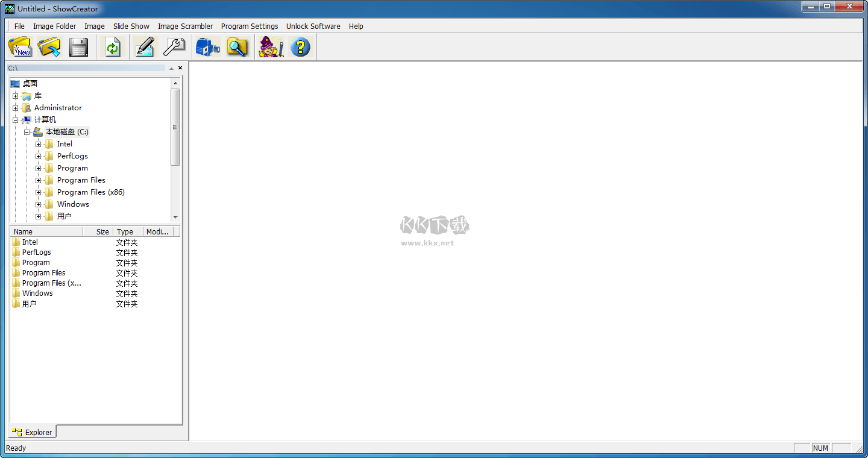
Task: Preview the show with the magnifier icon
Action: [x=237, y=47]
